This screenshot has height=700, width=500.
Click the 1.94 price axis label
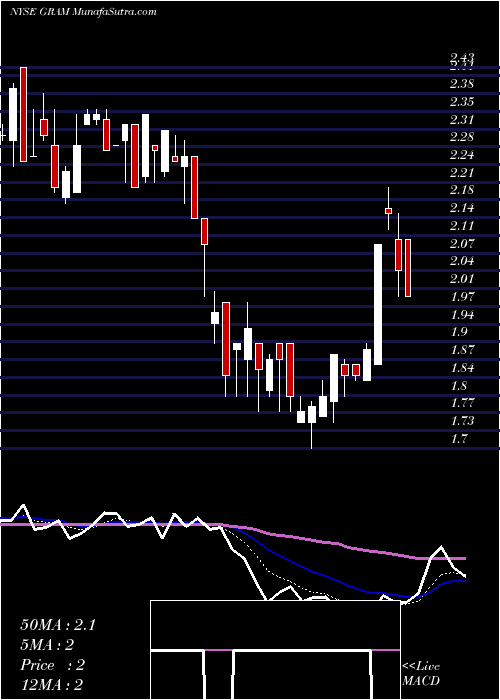coord(462,314)
